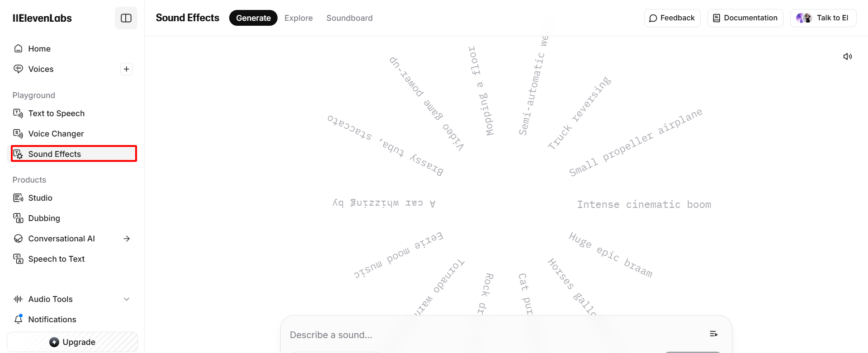The width and height of the screenshot is (868, 353).
Task: Click the add voice plus icon
Action: click(x=127, y=69)
